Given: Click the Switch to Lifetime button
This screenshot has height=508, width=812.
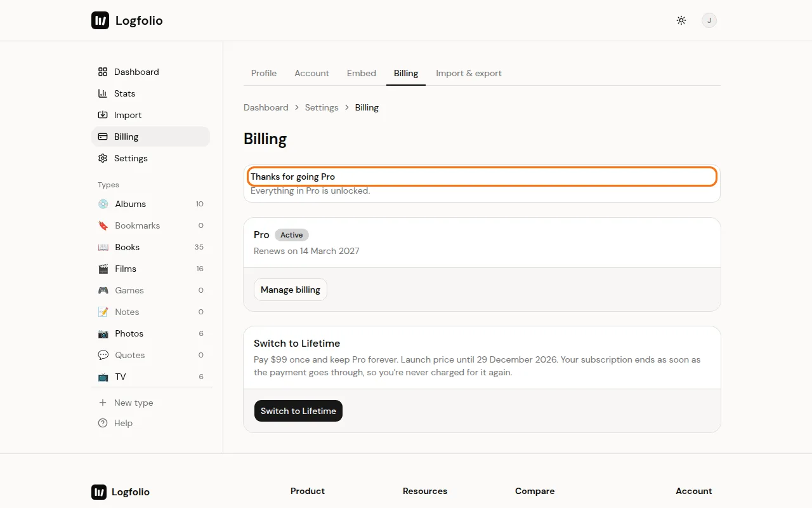Looking at the screenshot, I should click(x=298, y=411).
